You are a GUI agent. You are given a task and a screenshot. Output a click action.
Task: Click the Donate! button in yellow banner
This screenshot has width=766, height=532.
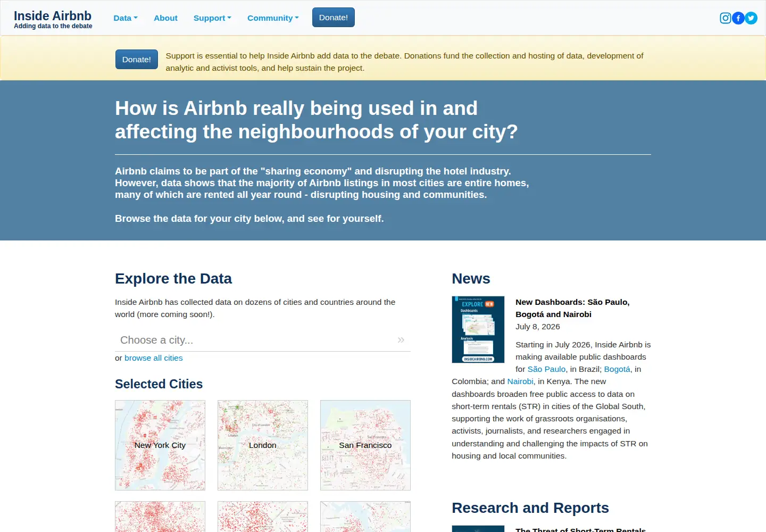click(x=137, y=60)
